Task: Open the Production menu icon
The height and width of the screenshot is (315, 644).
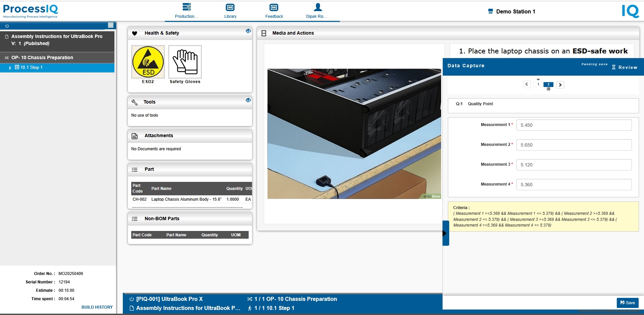Action: [186, 7]
